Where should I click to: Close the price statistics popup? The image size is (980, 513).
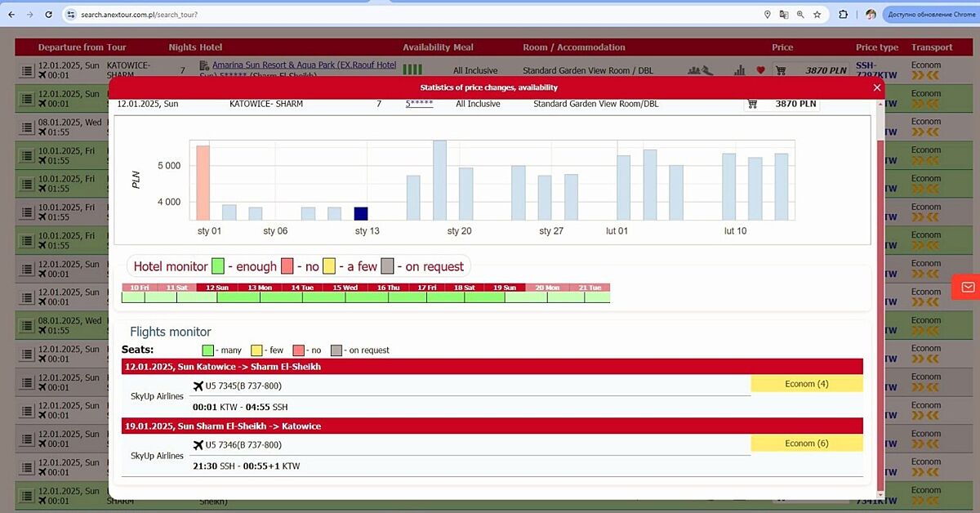(x=877, y=87)
